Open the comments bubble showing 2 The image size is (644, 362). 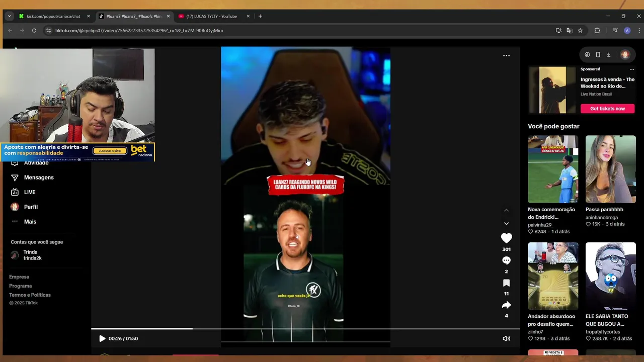pos(506,260)
